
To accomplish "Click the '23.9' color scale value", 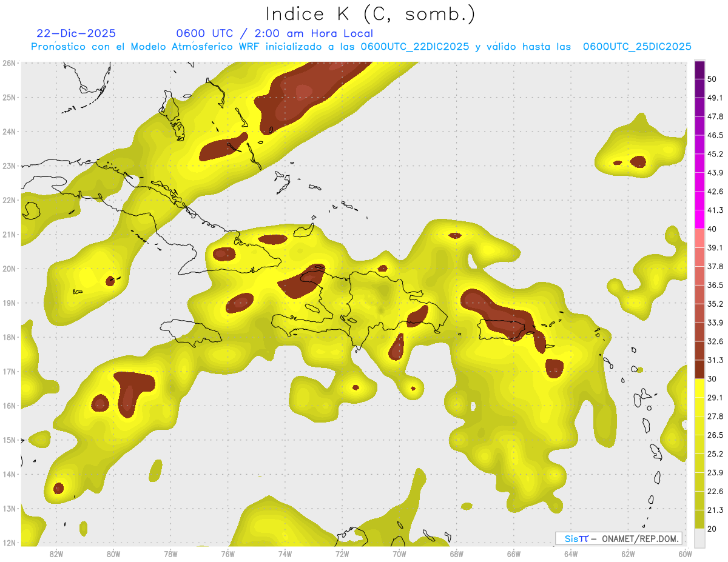I will click(x=715, y=473).
